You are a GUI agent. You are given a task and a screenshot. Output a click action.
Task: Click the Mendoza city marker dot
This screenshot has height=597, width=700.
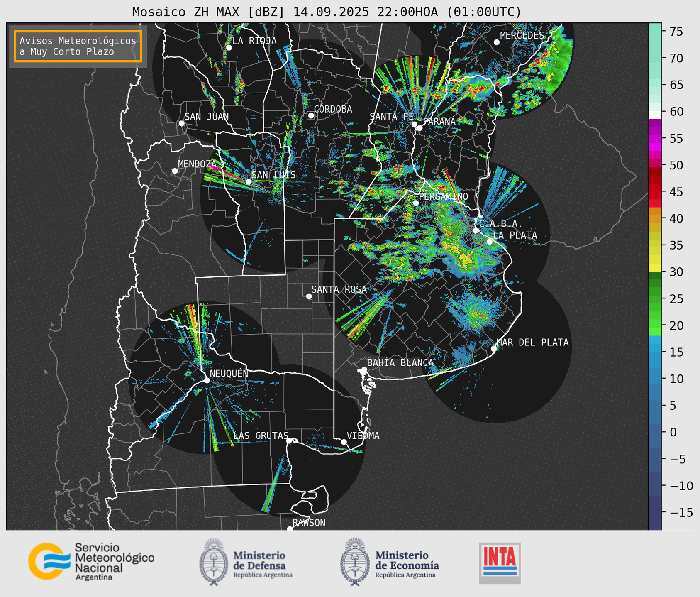175,171
